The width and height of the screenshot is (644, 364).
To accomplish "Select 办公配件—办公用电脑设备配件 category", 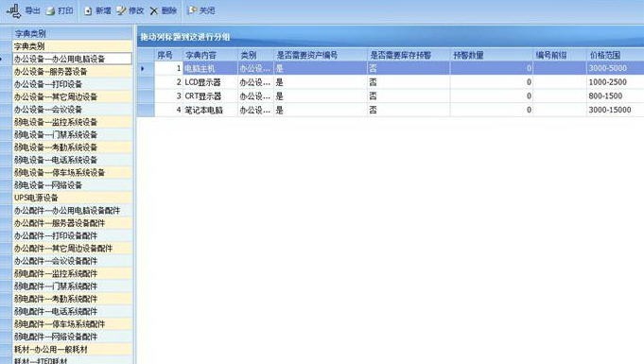I will (72, 210).
